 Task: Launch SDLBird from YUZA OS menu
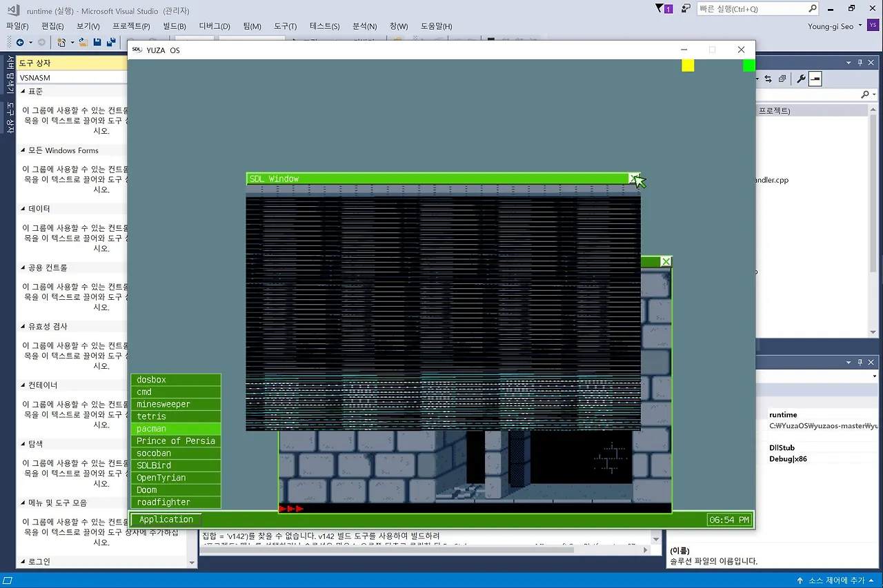176,466
